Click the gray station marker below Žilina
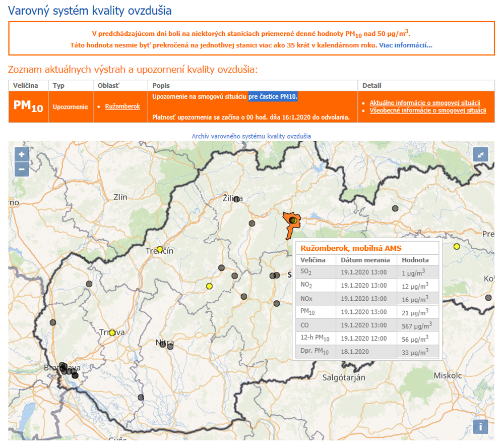The width and height of the screenshot is (504, 445). pyautogui.click(x=252, y=224)
